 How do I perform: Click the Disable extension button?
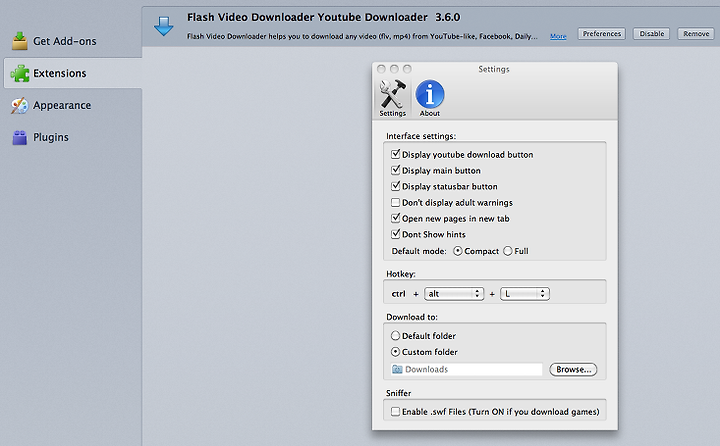pyautogui.click(x=652, y=34)
